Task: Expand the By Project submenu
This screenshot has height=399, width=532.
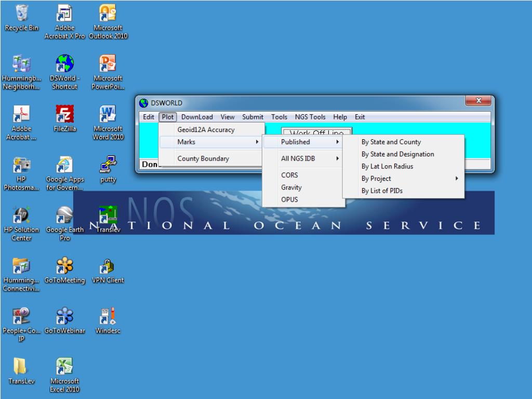Action: click(403, 179)
